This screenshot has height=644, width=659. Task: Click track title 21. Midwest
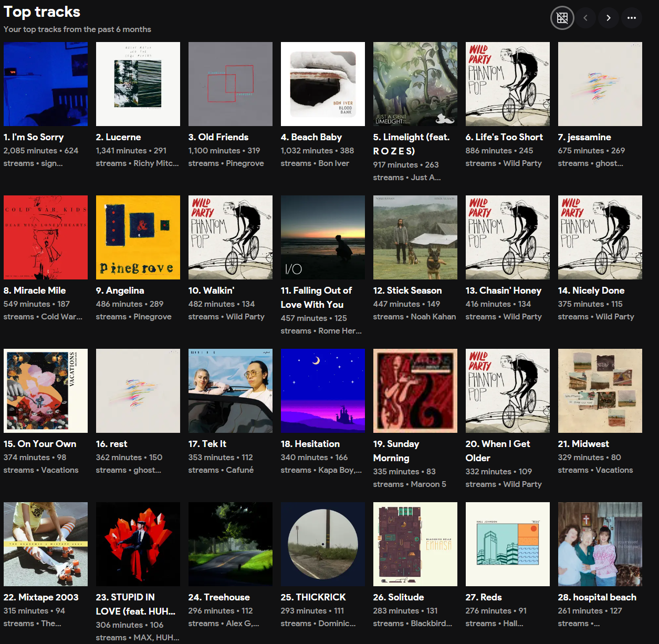pyautogui.click(x=584, y=444)
